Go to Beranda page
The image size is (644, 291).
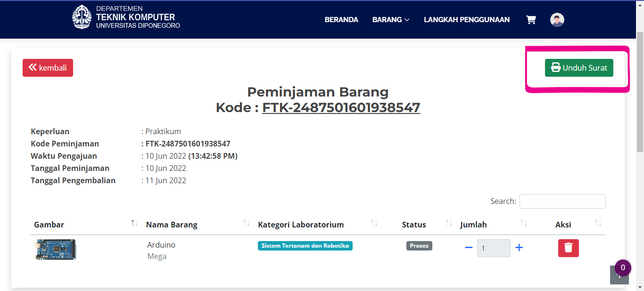pos(341,20)
